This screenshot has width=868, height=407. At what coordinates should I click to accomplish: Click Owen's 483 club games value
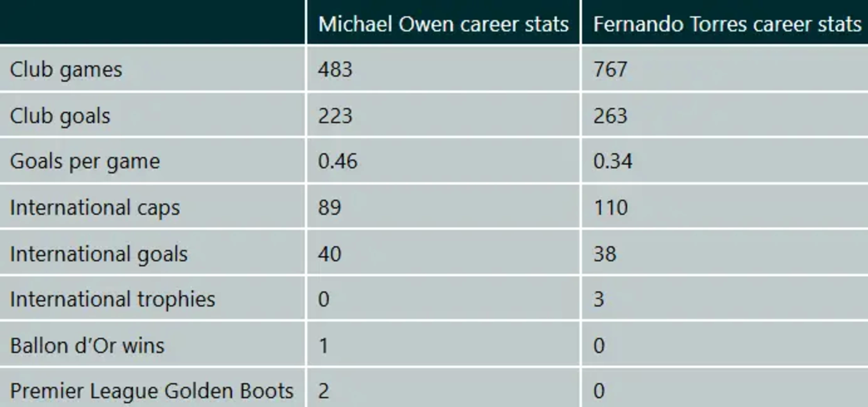[335, 69]
